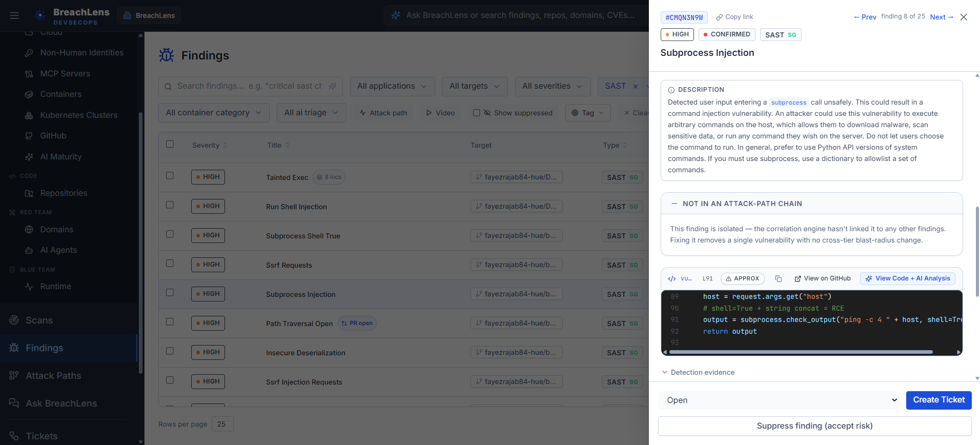
Task: Copy the code snippet with copy icon
Action: click(778, 279)
